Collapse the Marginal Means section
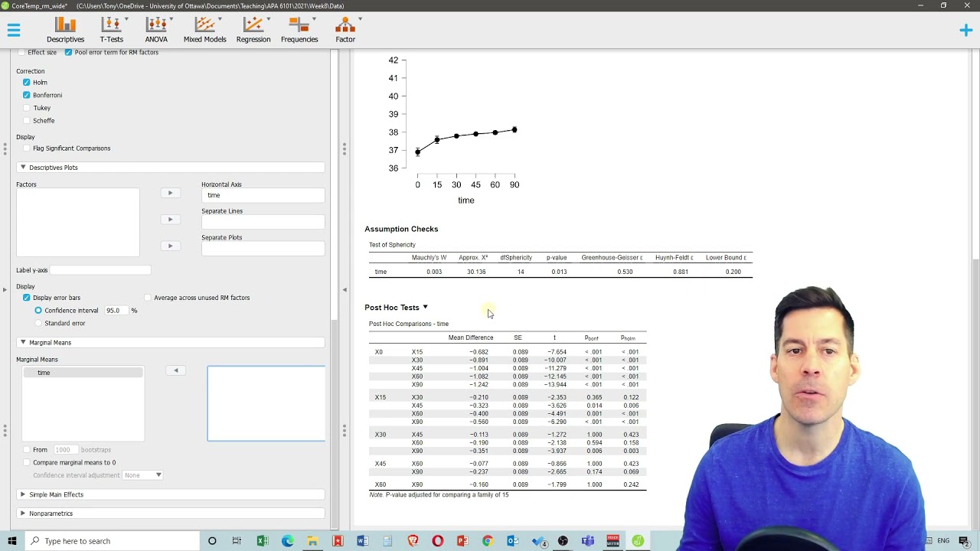Image resolution: width=980 pixels, height=551 pixels. (170, 343)
